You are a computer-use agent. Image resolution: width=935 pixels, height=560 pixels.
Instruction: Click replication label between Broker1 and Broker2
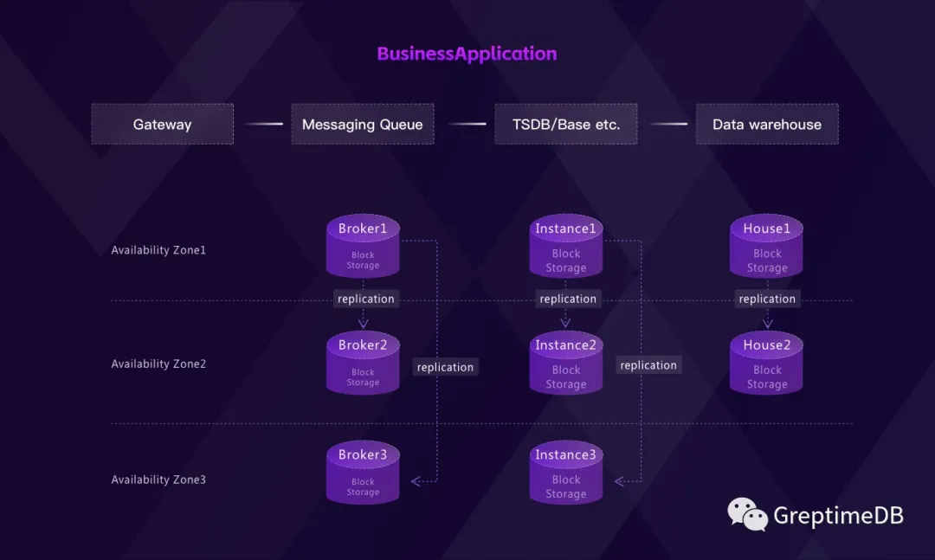365,299
